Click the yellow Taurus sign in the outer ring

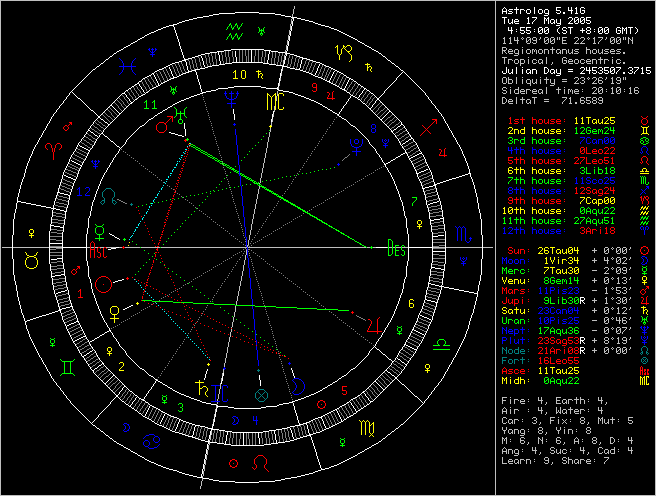[32, 261]
